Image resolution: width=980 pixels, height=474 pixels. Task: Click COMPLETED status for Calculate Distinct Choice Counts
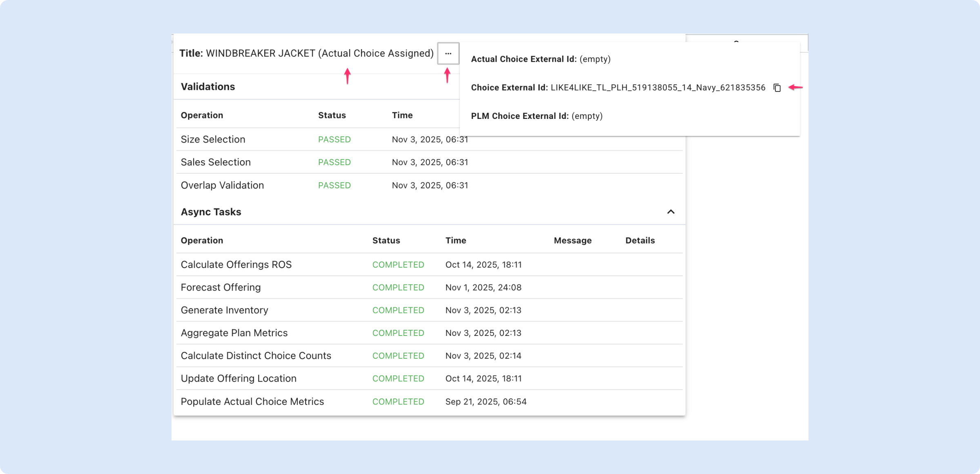398,356
